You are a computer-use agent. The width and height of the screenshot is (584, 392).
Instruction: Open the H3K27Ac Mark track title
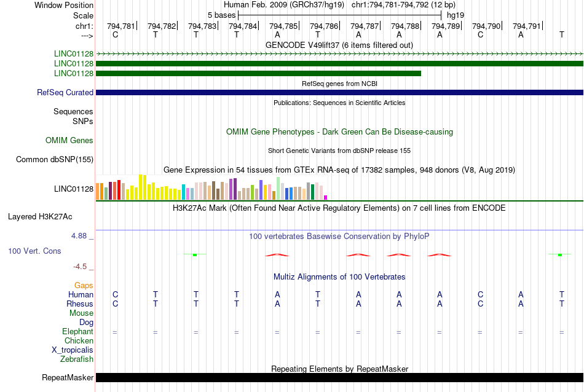(339, 208)
